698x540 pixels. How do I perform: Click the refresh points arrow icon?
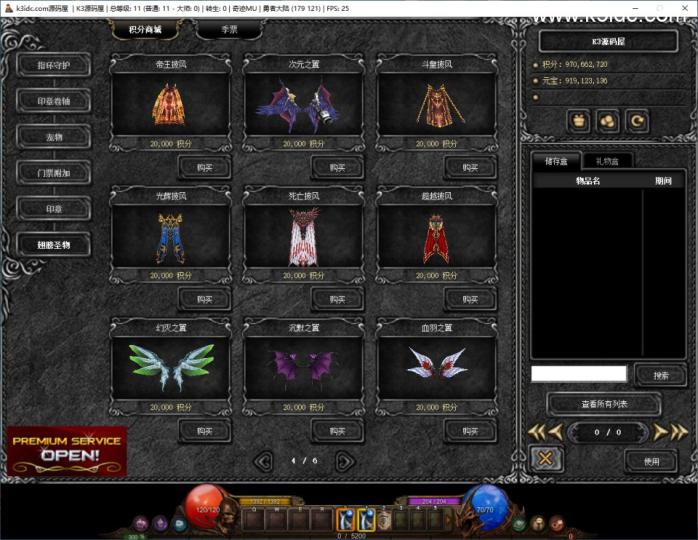(637, 121)
